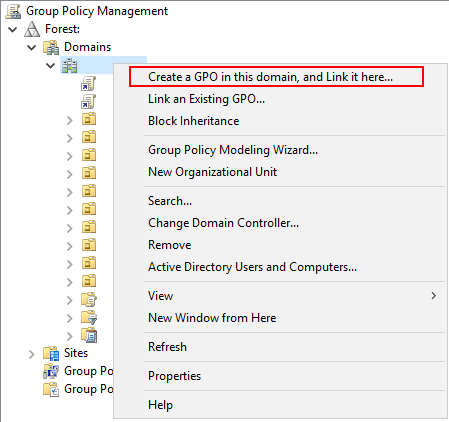Screen dimensions: 449x422
Task: Select Change Domain Controller
Action: pyautogui.click(x=224, y=223)
